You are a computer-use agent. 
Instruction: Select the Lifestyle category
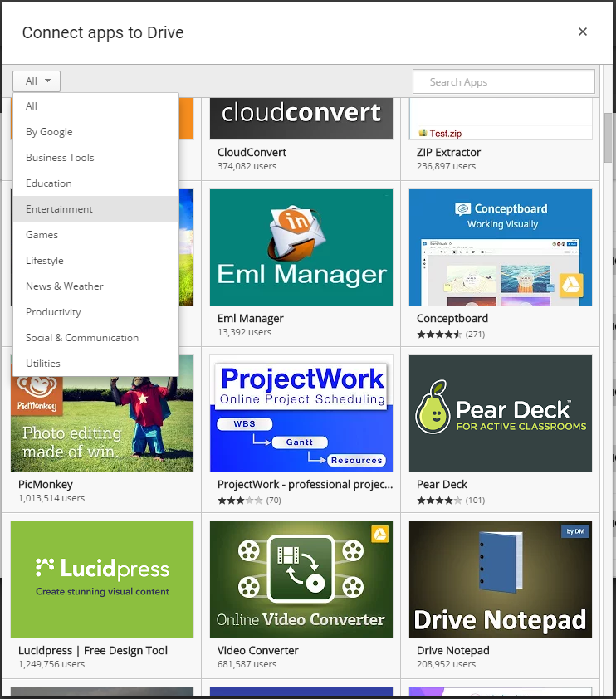pos(95,261)
